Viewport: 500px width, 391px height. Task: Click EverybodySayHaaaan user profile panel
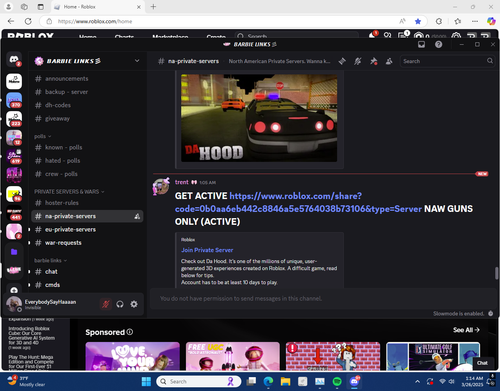[52, 304]
